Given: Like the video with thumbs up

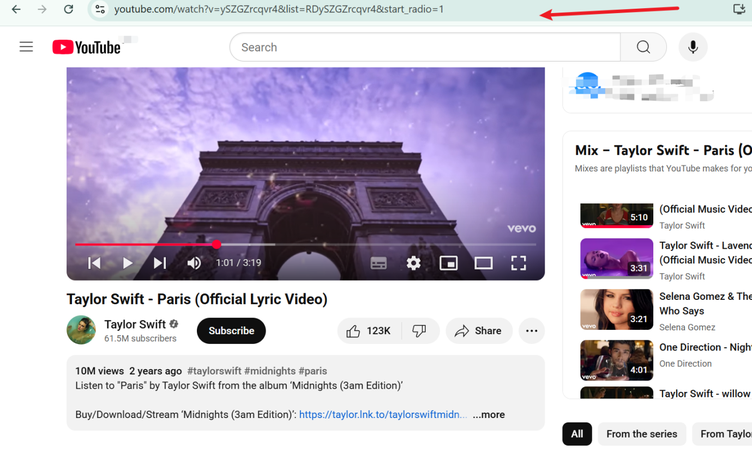Looking at the screenshot, I should tap(367, 331).
